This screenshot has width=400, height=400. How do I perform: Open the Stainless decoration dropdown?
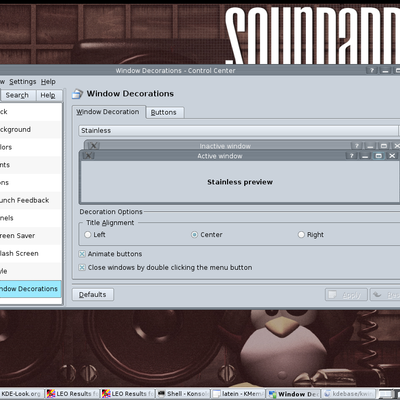(238, 130)
